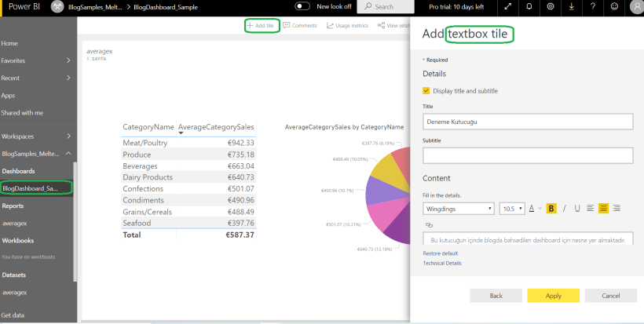Screen dimensions: 644x324
Task: Uncheck Display title and subtitle
Action: pyautogui.click(x=426, y=91)
